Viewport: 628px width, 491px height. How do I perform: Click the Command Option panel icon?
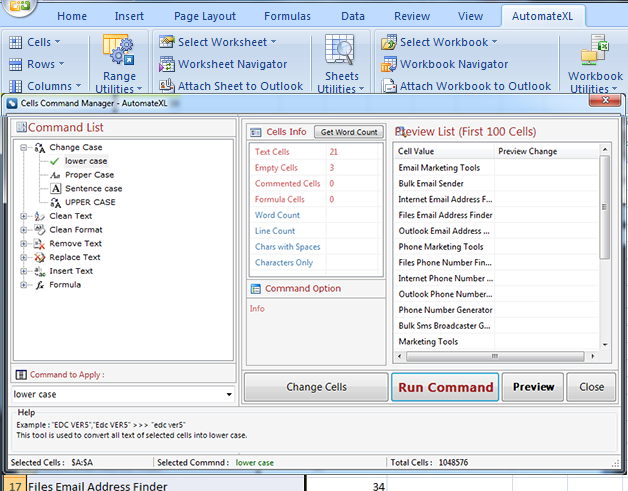click(x=256, y=289)
